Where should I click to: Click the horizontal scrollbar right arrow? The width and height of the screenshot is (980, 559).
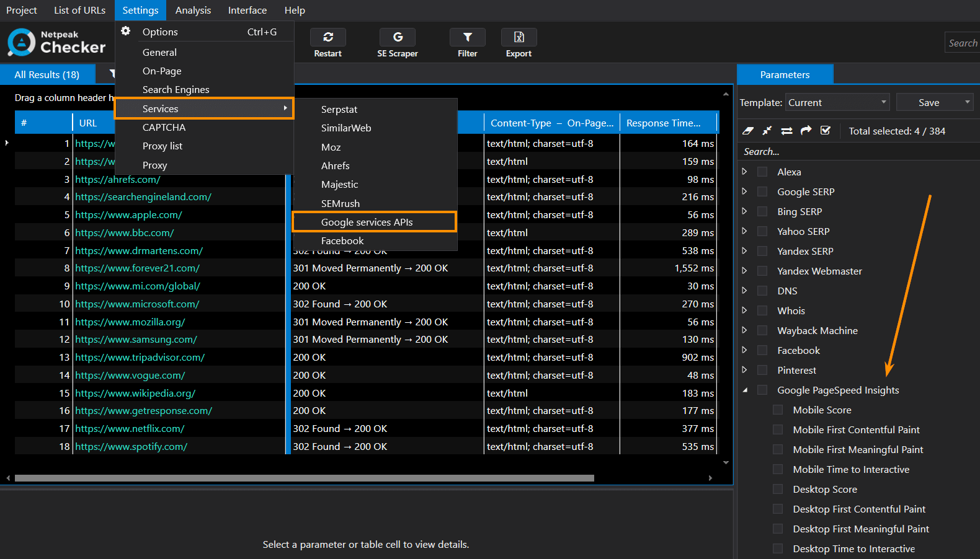click(710, 478)
